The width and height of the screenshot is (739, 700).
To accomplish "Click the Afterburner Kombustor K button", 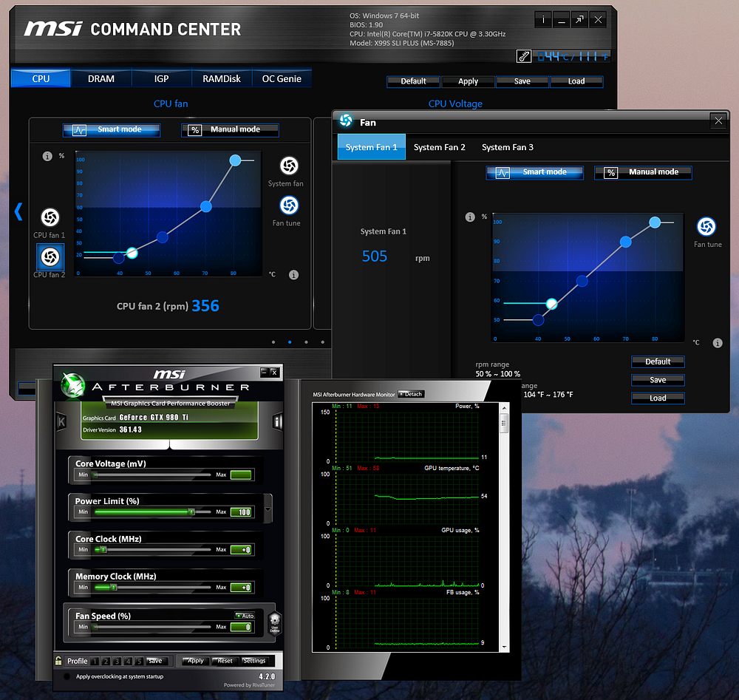I will [61, 421].
